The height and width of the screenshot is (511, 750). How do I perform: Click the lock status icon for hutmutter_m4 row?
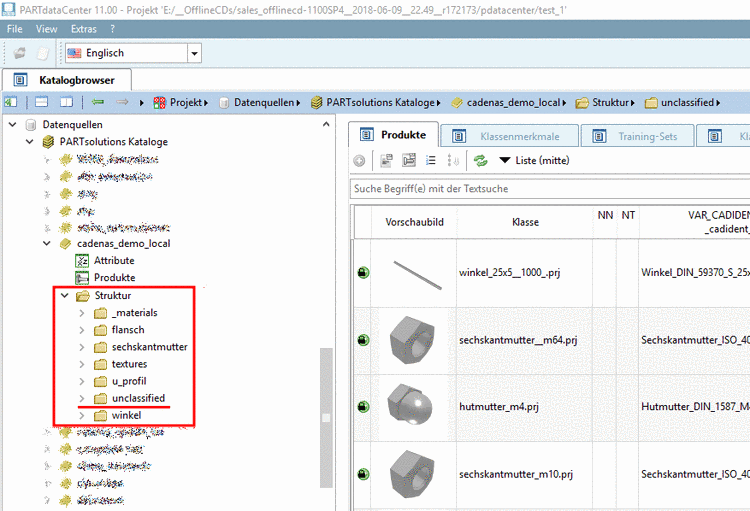[x=364, y=407]
